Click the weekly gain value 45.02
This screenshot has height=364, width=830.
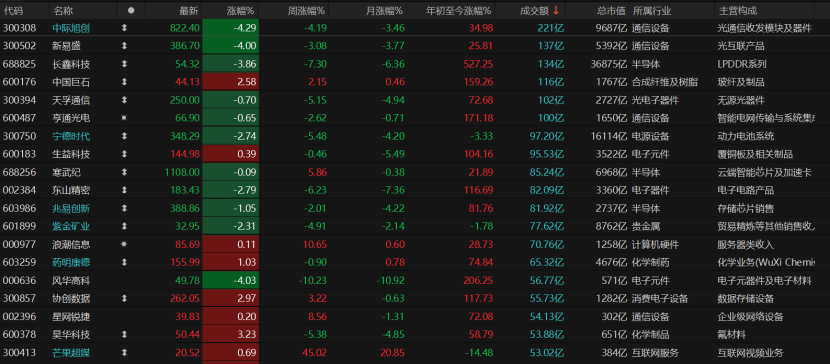point(314,352)
